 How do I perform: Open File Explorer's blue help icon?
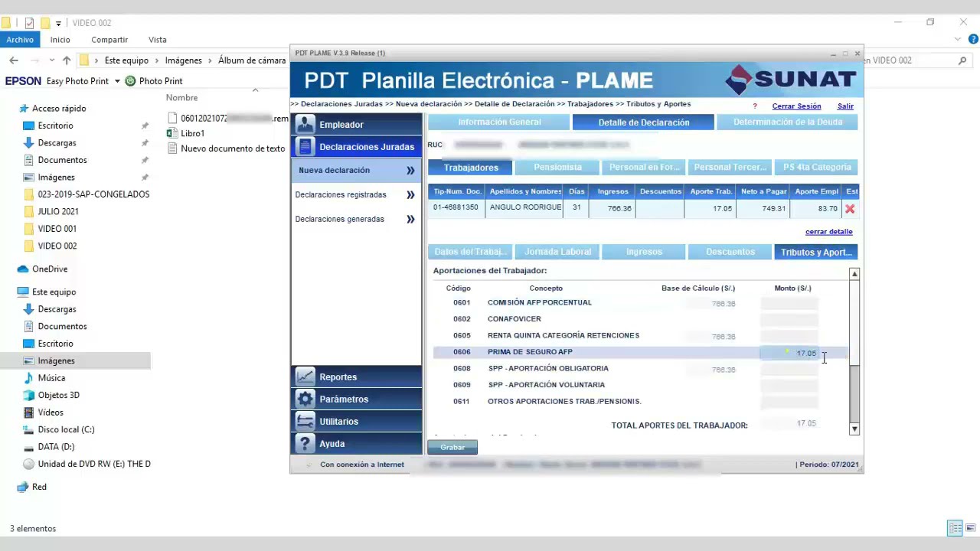(x=972, y=40)
